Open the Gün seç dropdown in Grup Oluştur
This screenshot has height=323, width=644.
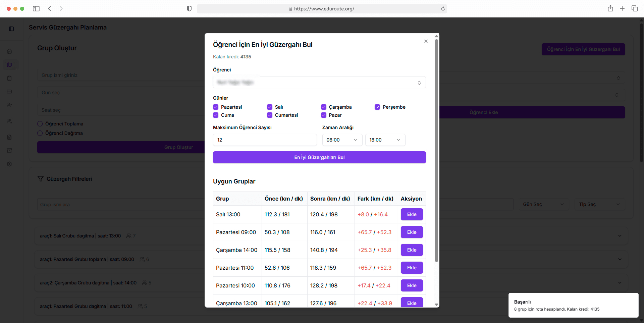point(121,93)
